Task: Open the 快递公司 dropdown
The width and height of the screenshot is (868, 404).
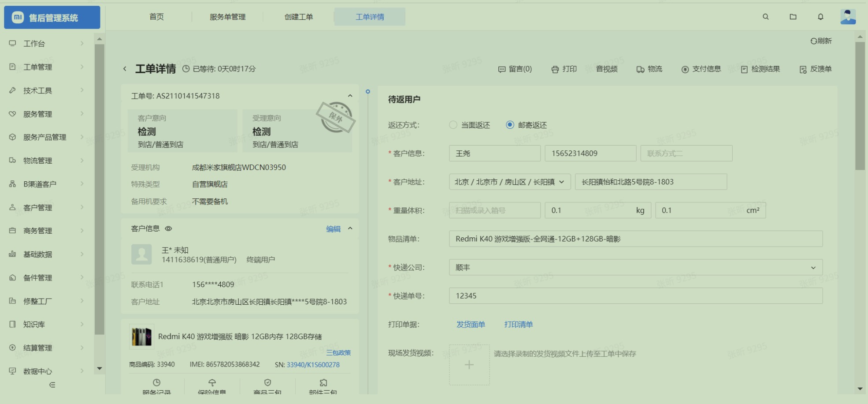Action: point(636,268)
